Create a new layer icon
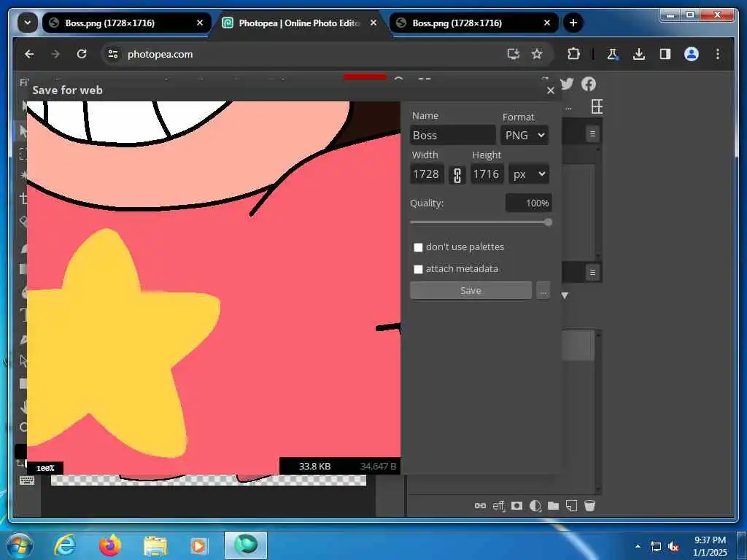This screenshot has height=560, width=747. tap(571, 506)
